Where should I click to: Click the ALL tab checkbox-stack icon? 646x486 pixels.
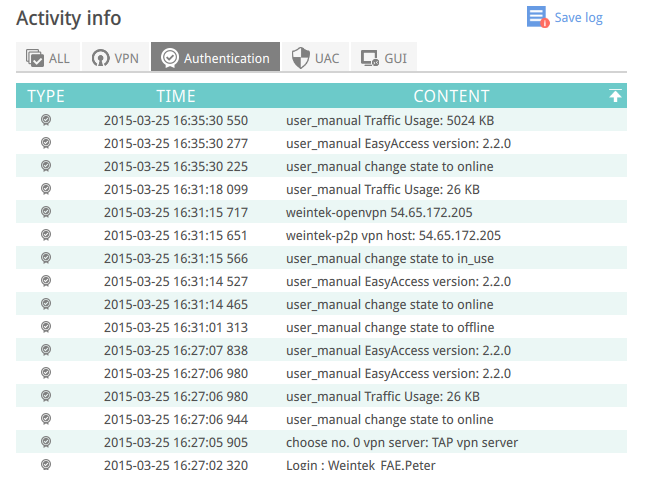(x=35, y=58)
